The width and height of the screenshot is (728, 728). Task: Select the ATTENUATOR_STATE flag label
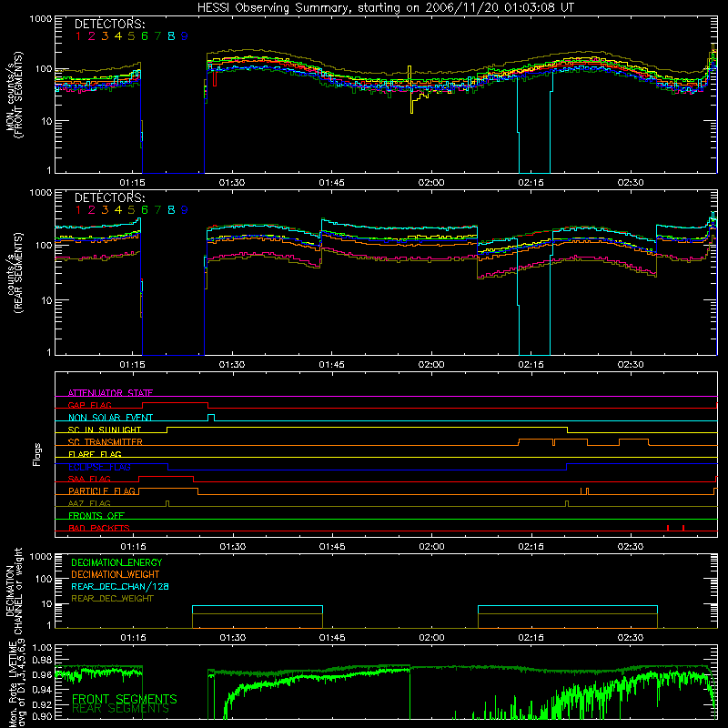(110, 393)
